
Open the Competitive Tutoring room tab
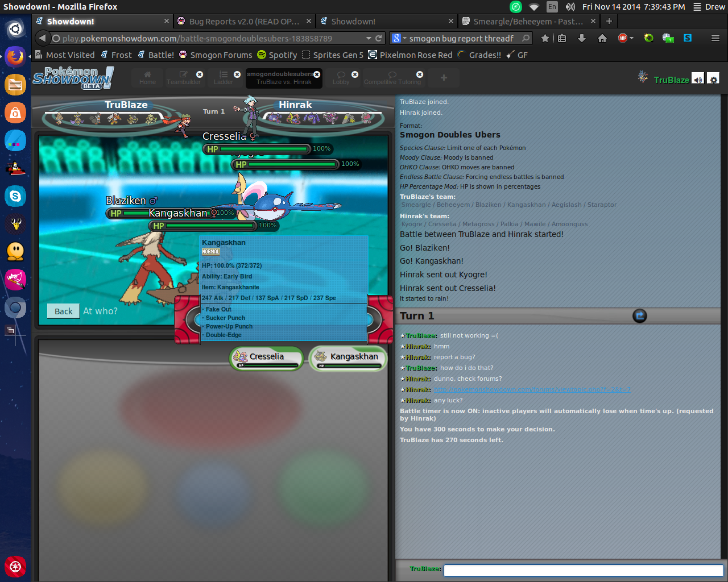392,78
